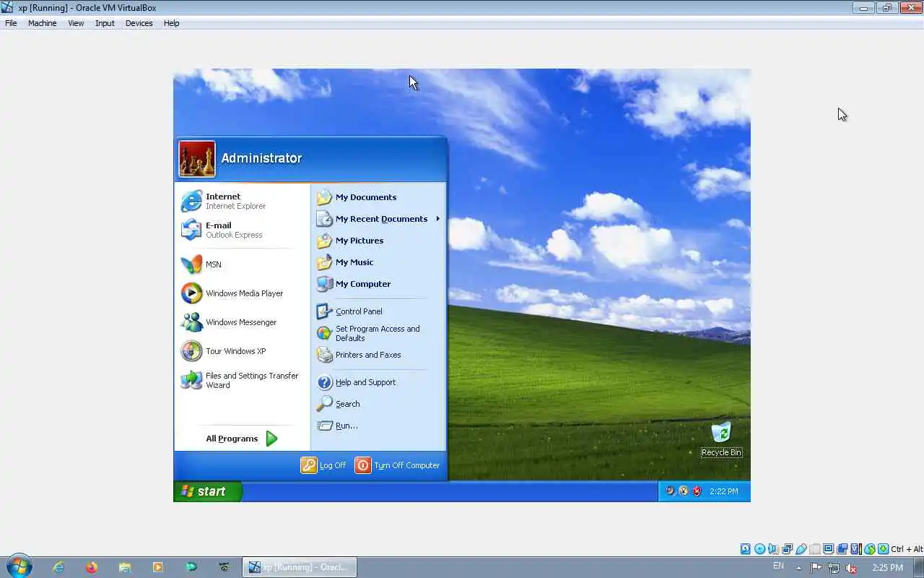This screenshot has height=578, width=924.
Task: Click the host clock 2:25 PM
Action: 887,568
